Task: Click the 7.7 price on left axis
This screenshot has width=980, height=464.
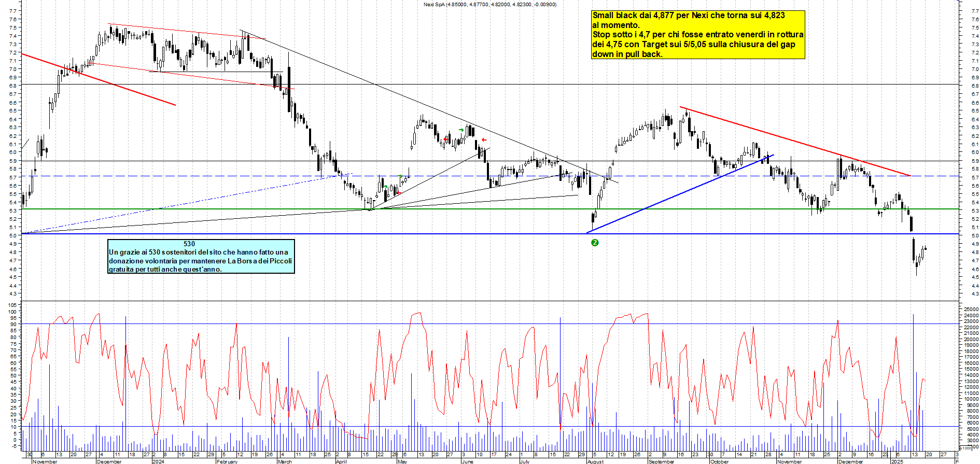Action: 12,11
